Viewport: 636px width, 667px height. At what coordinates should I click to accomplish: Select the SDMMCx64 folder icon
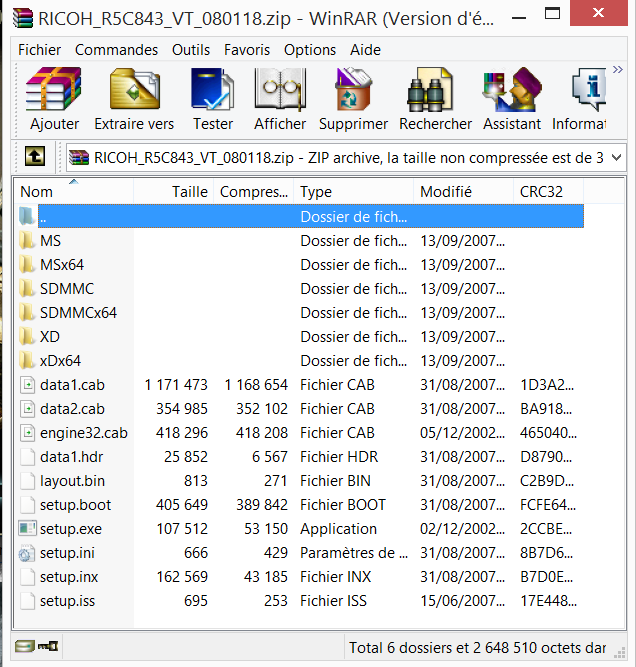tap(27, 312)
